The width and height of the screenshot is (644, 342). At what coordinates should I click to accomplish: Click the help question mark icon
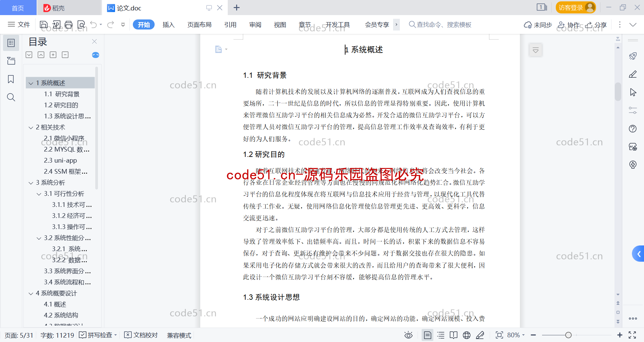[x=633, y=128]
